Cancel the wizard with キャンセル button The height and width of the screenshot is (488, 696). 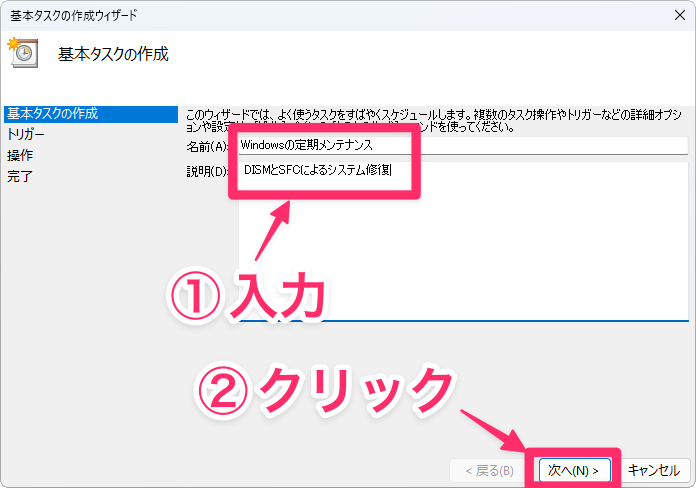[x=653, y=469]
